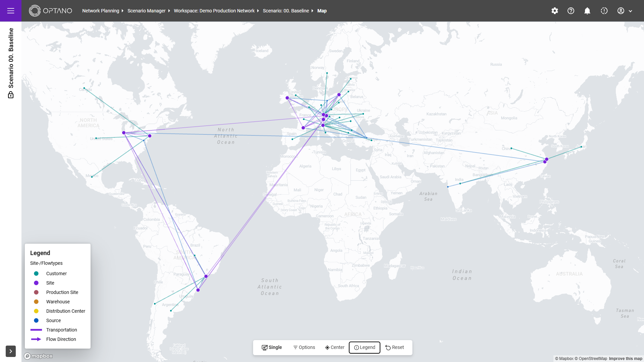The image size is (644, 362).
Task: Open the notifications bell
Action: pos(587,11)
